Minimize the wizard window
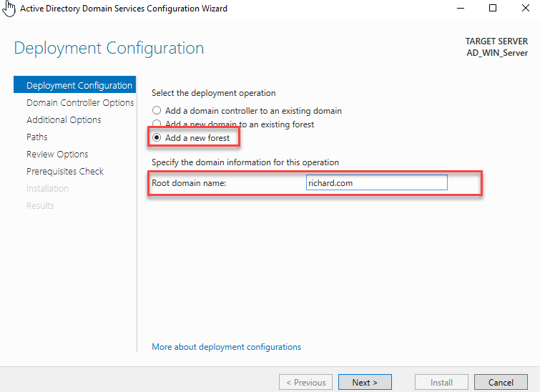The width and height of the screenshot is (540, 392). [461, 9]
